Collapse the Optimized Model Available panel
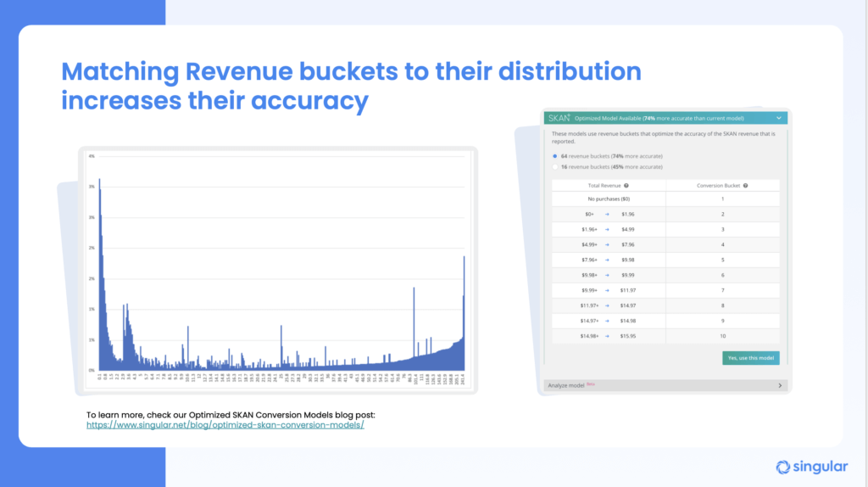This screenshot has height=487, width=868. pyautogui.click(x=779, y=118)
